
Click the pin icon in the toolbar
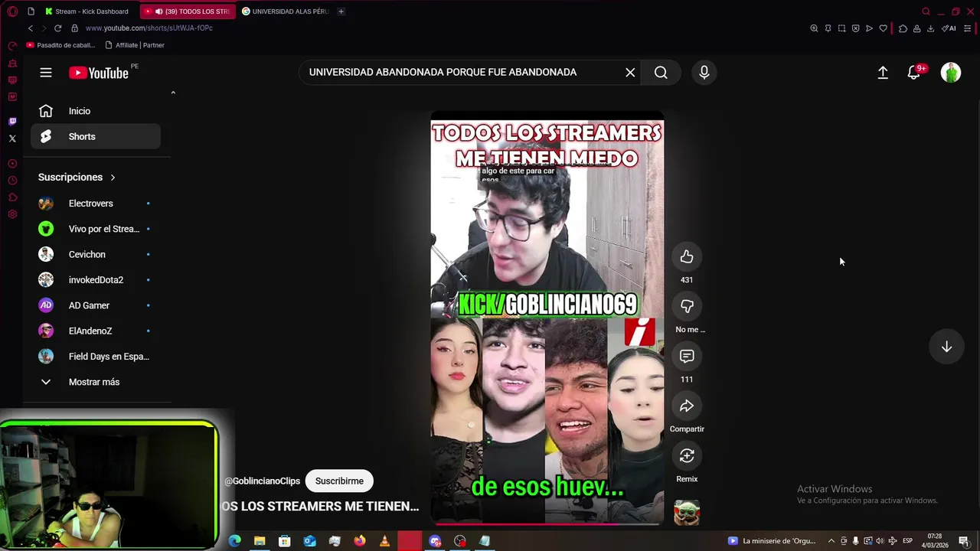pyautogui.click(x=828, y=28)
